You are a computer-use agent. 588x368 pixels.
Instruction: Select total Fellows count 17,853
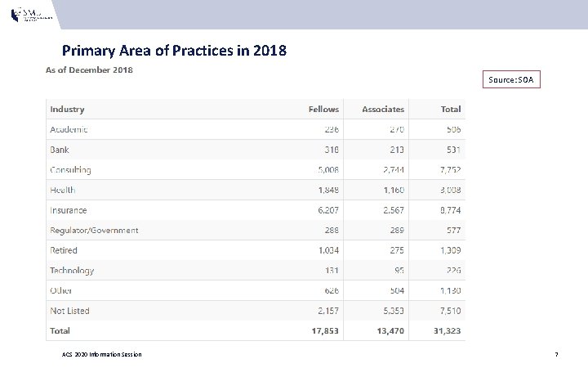pyautogui.click(x=325, y=331)
